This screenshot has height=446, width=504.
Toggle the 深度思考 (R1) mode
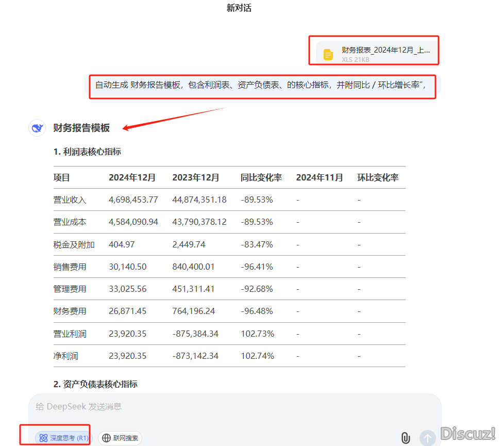(x=63, y=438)
